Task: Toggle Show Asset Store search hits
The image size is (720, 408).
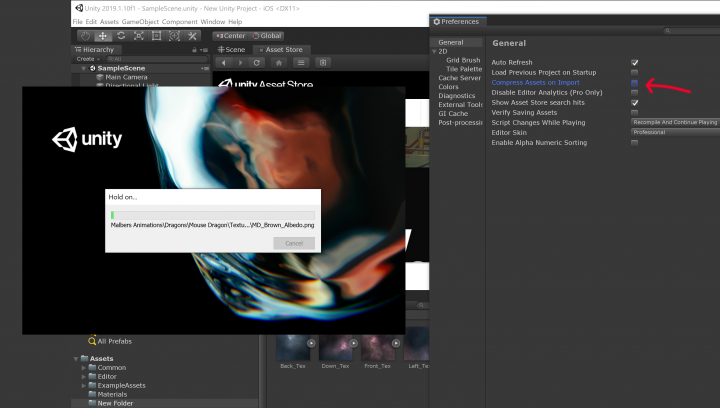Action: click(x=634, y=102)
